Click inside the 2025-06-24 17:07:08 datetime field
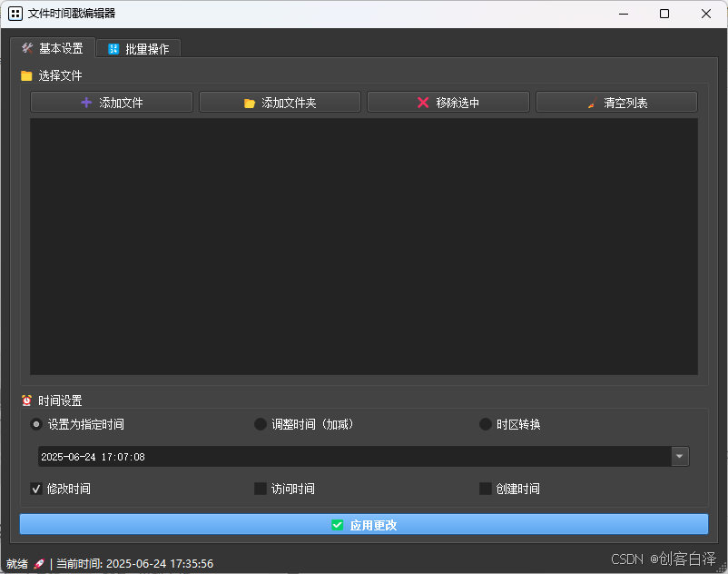The height and width of the screenshot is (574, 728). [x=355, y=457]
